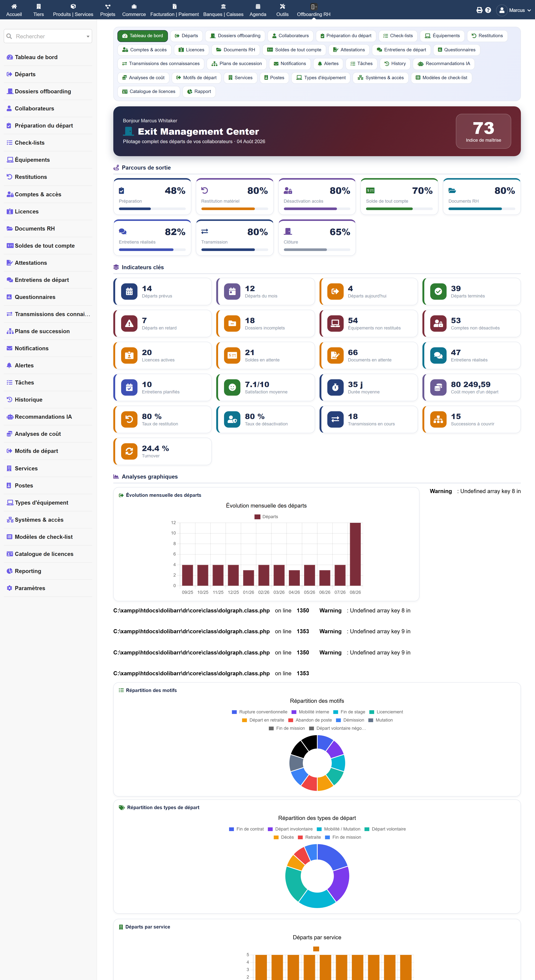The height and width of the screenshot is (980, 535).
Task: Toggle Fin de contrat legend entry
Action: tap(246, 829)
